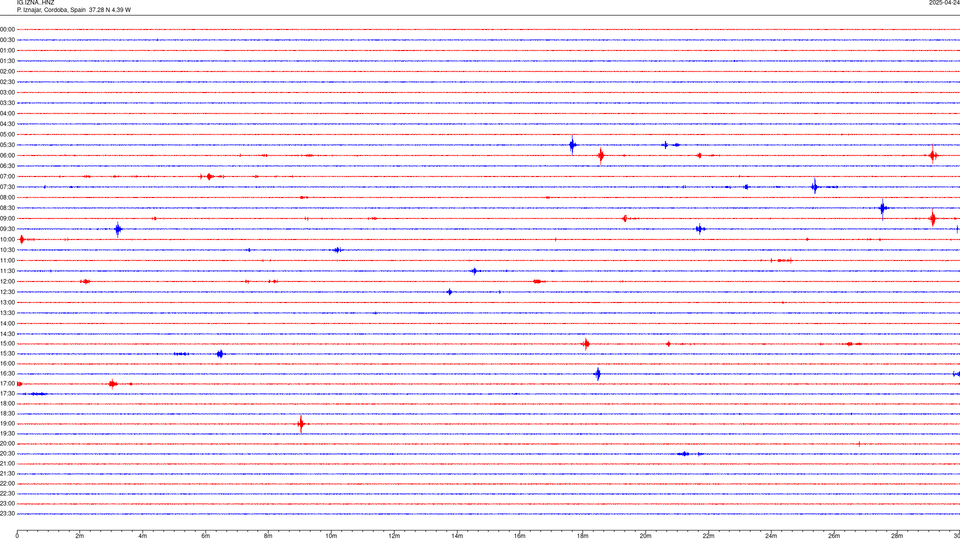The image size is (960, 540).
Task: Click the 14:00 trace label
Action: [x=7, y=323]
